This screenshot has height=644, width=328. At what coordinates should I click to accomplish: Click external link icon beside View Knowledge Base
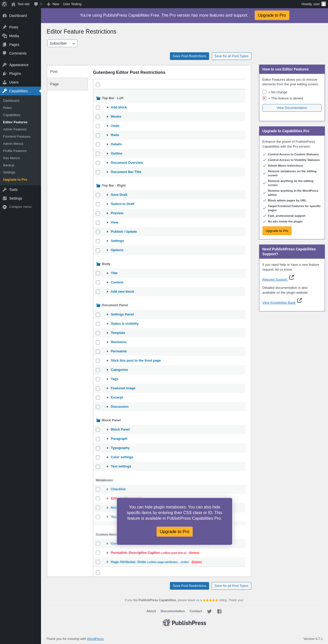300,301
